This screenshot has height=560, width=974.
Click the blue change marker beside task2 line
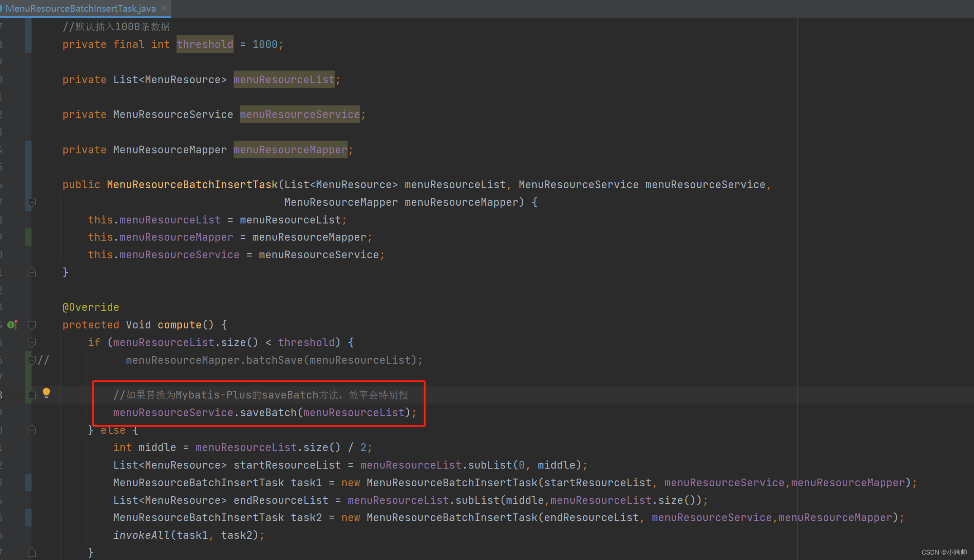click(x=29, y=517)
